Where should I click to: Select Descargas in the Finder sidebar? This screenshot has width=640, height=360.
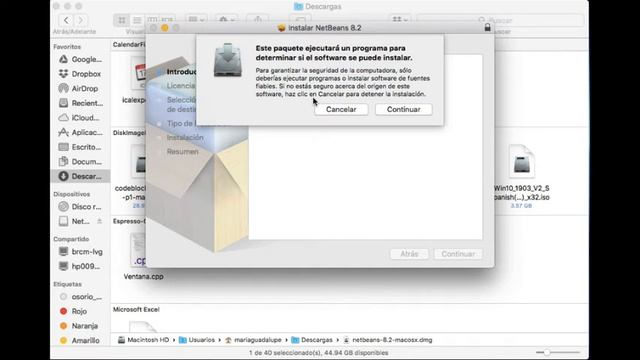[80, 176]
